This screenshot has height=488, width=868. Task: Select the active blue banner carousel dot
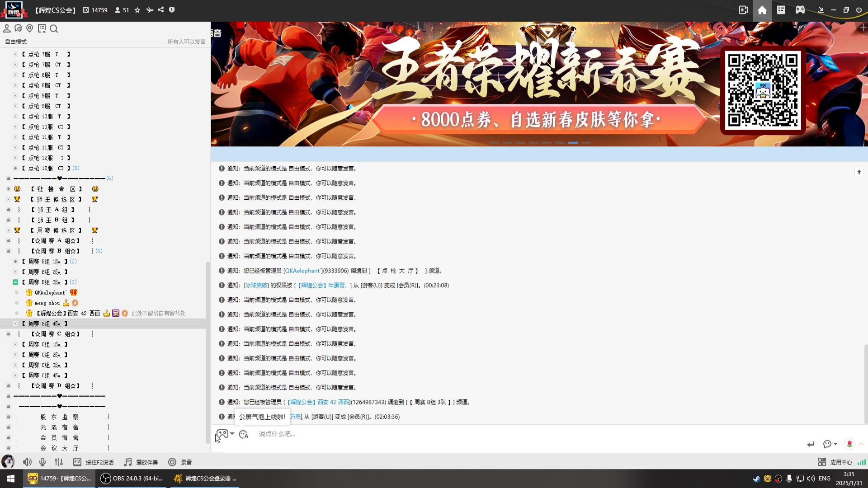(x=573, y=143)
